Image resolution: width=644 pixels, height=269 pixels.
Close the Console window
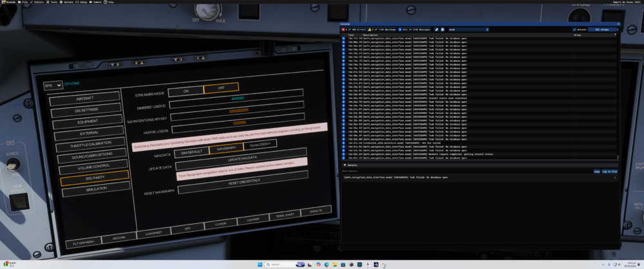coord(618,23)
